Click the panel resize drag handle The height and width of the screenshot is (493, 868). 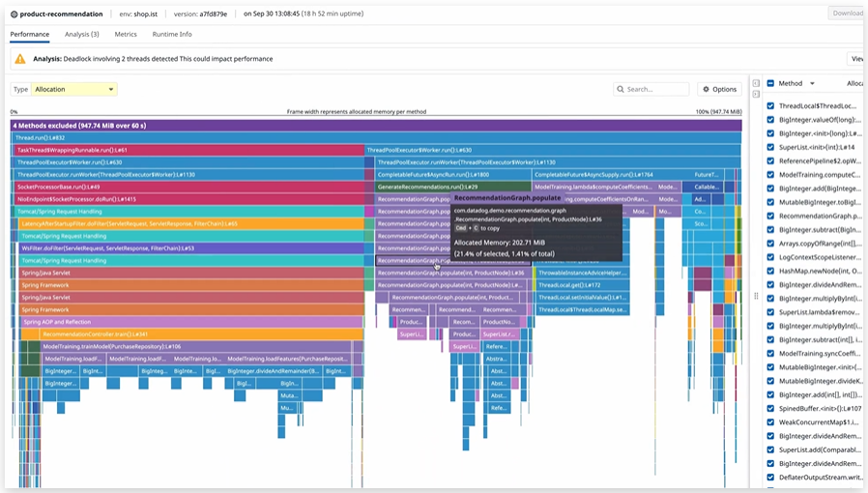pyautogui.click(x=756, y=296)
